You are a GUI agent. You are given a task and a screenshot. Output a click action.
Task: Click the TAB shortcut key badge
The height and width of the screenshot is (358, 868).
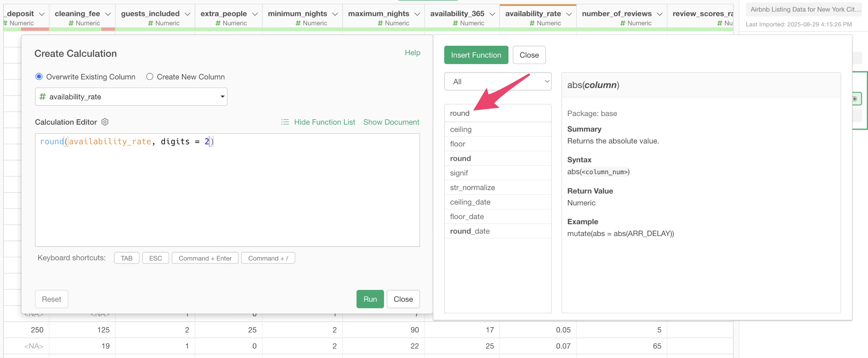click(126, 258)
